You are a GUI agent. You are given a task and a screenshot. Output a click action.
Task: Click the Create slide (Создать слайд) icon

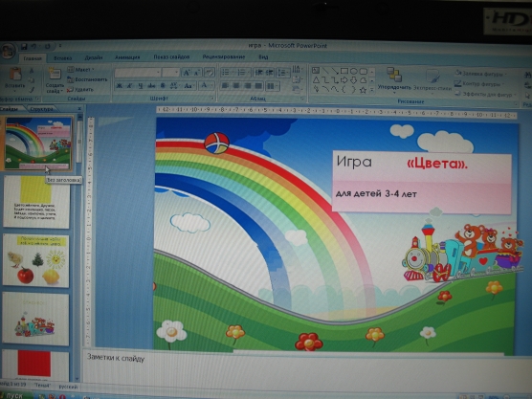[55, 74]
